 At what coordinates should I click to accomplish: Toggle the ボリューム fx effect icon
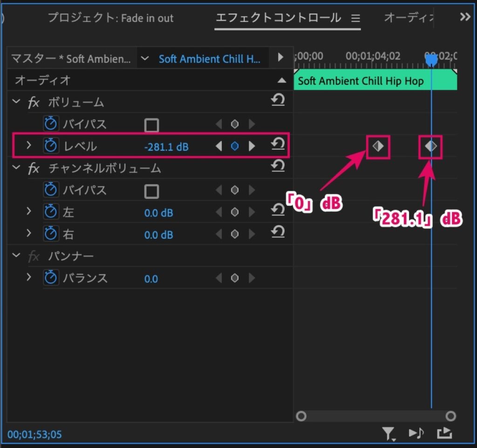pos(34,102)
